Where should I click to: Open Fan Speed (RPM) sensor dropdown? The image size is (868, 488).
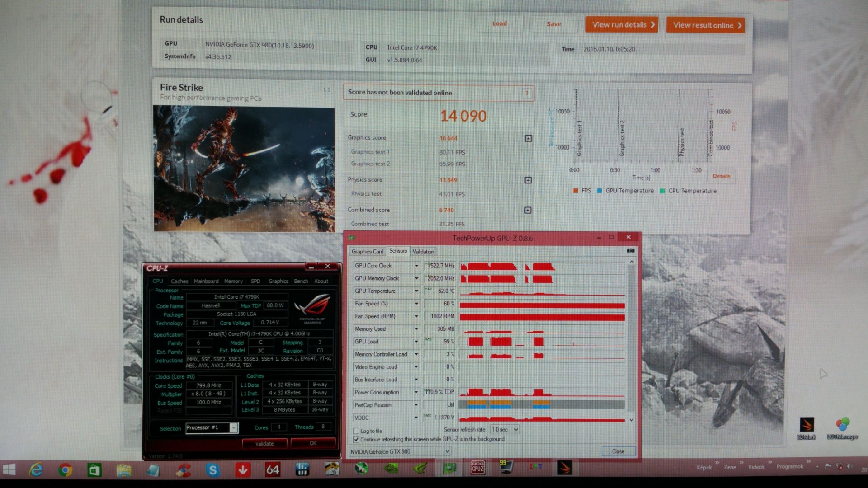tap(416, 316)
